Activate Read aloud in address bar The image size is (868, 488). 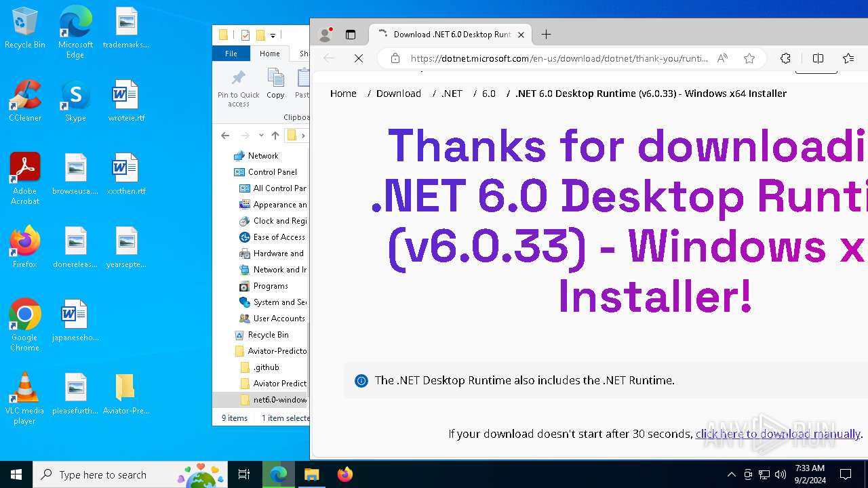click(722, 58)
